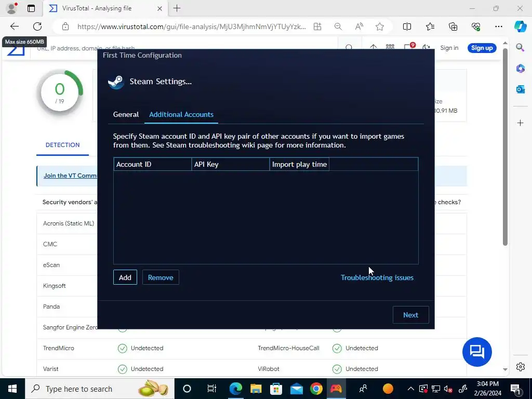Open Join the VT Community link
Viewport: 532px width, 399px height.
70,176
